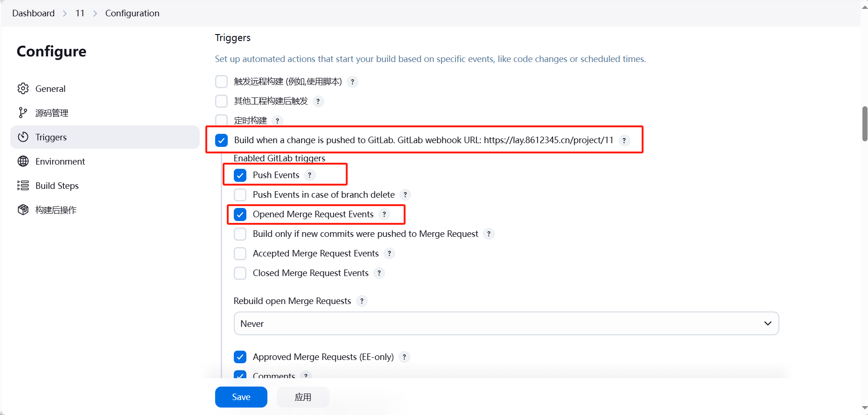Show help for Opened Merge Request Events

tap(384, 214)
